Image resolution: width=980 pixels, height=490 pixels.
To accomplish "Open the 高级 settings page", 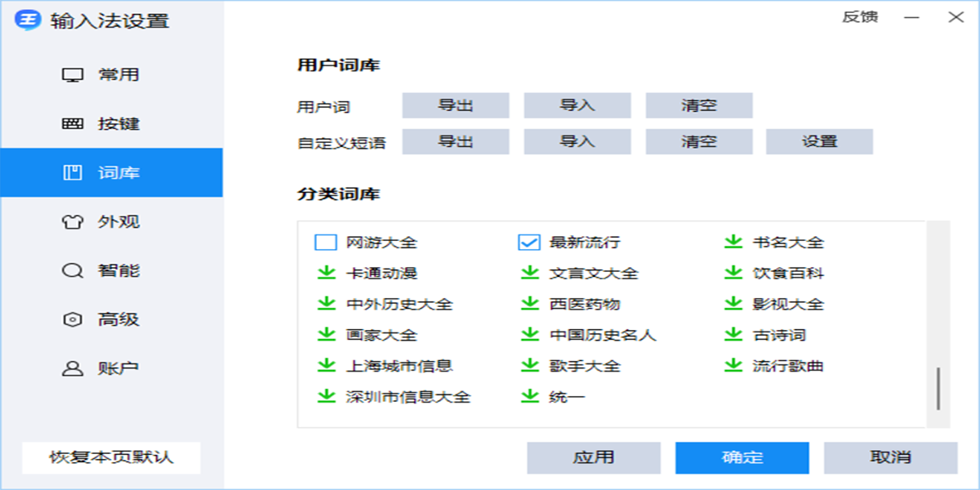I will 110,319.
